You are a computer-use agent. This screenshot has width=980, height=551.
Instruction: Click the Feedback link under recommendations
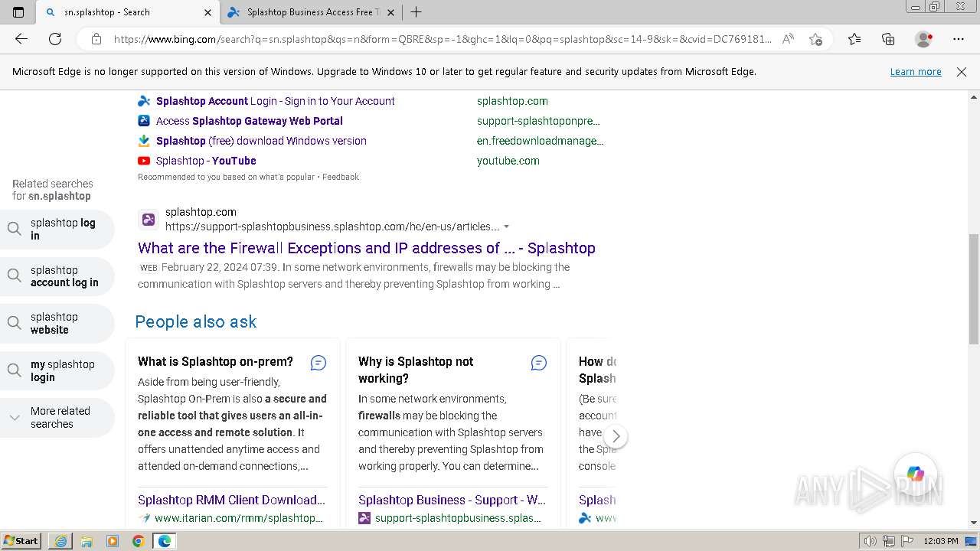pyautogui.click(x=340, y=177)
